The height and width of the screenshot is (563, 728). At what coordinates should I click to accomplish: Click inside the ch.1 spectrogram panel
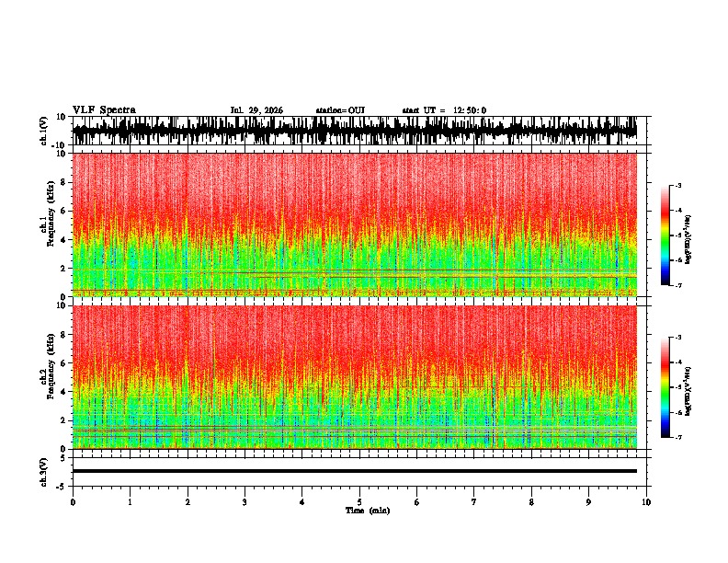click(355, 224)
